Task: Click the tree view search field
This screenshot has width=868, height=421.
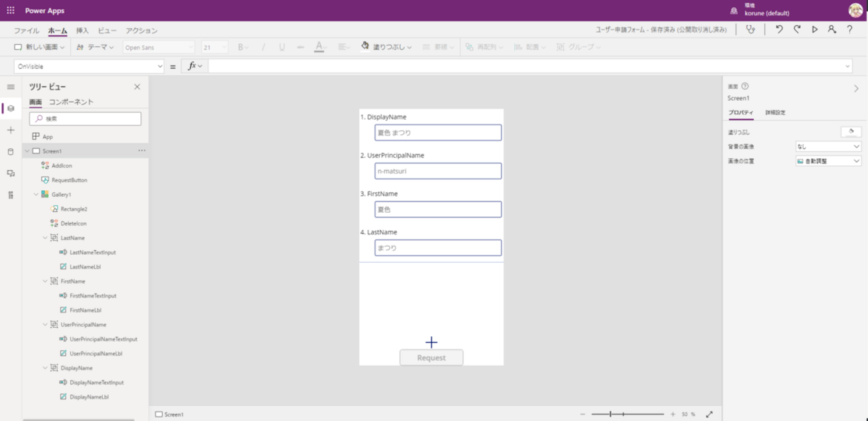Action: (x=85, y=119)
